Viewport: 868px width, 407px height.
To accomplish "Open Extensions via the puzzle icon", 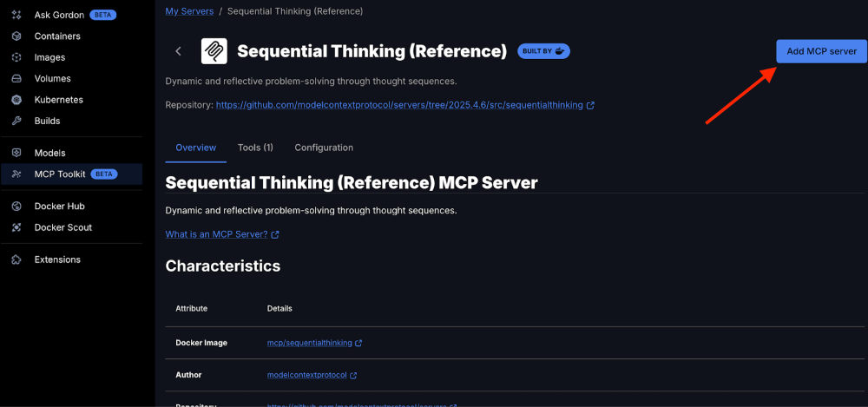I will [x=16, y=259].
